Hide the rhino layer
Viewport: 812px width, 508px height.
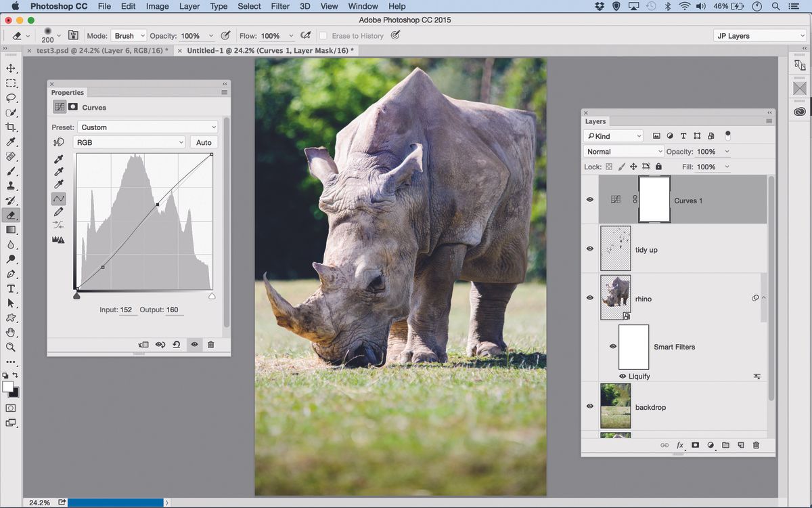coord(589,297)
